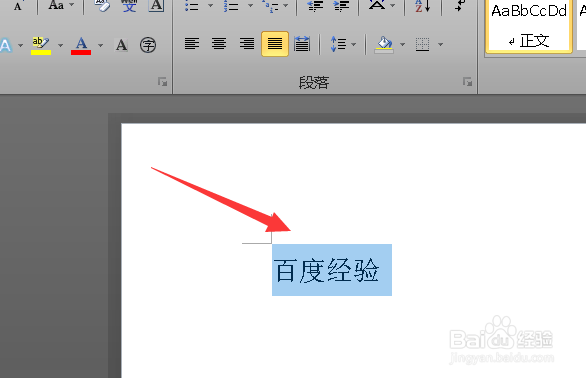Open the Phonetic Guide 文 icon

[x=129, y=5]
